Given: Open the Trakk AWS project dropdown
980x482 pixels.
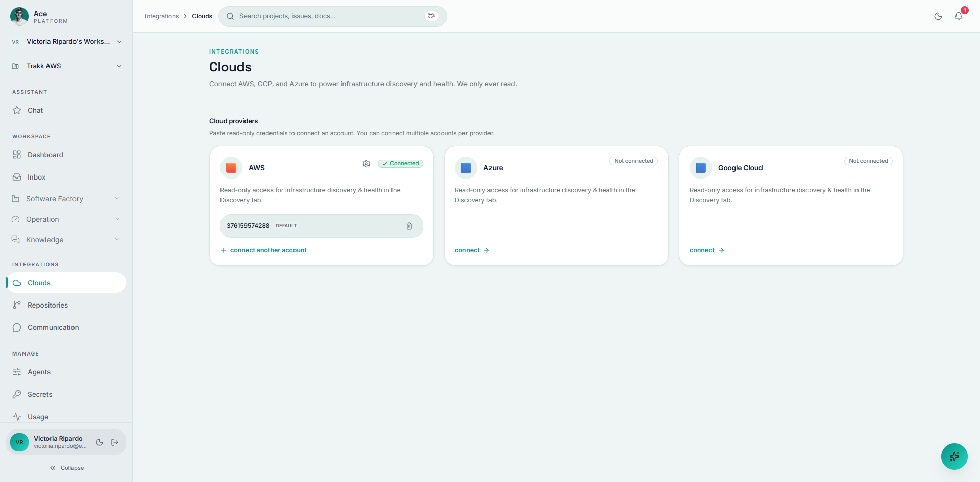Looking at the screenshot, I should 66,66.
